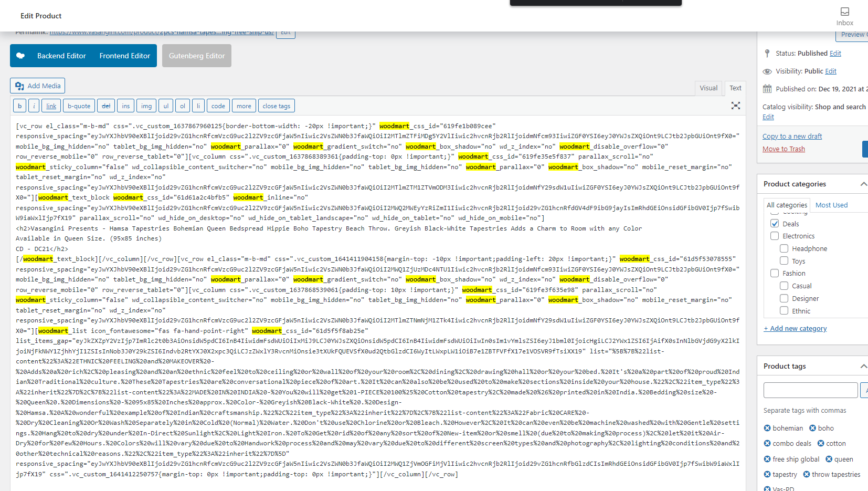
Task: Insert bold tag with b button
Action: pos(20,106)
